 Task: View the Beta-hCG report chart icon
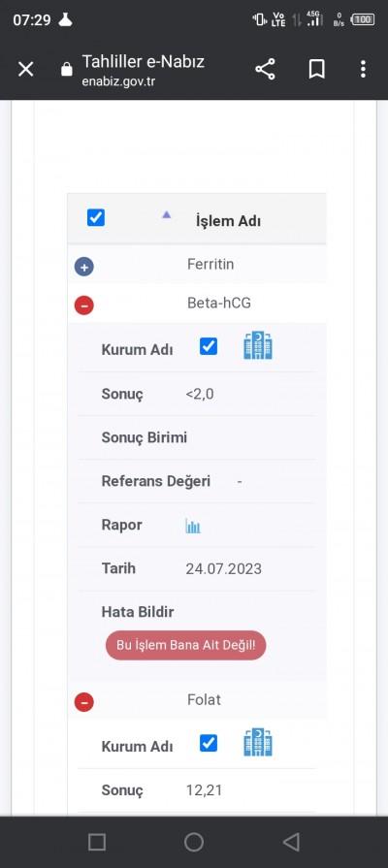[x=193, y=526]
